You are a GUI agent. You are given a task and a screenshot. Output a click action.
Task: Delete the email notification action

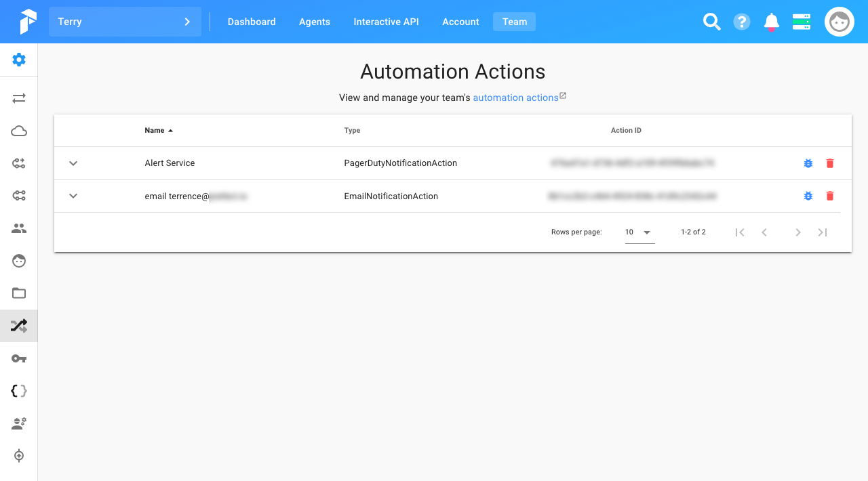tap(830, 196)
